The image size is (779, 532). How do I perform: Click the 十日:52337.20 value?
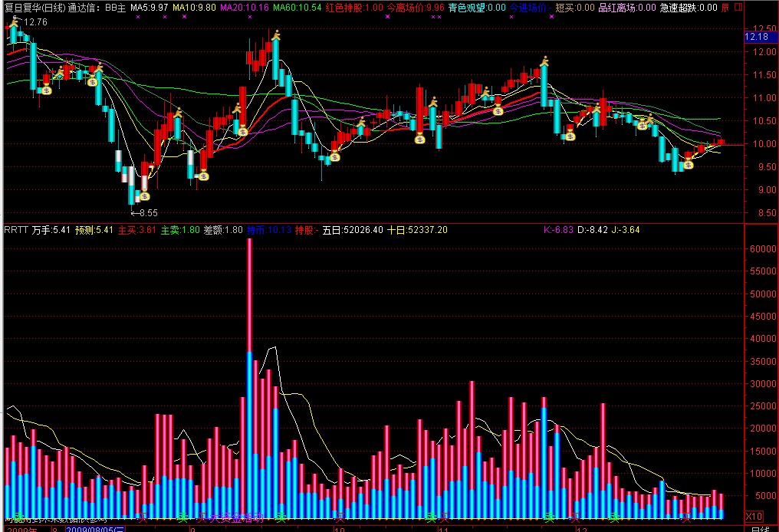click(417, 230)
